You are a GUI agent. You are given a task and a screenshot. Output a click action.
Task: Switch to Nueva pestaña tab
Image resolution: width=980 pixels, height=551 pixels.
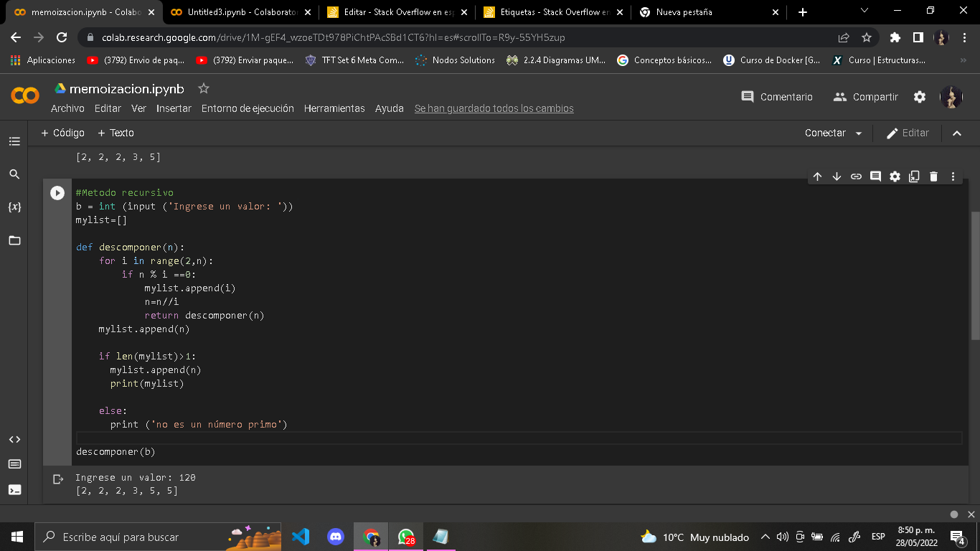707,12
